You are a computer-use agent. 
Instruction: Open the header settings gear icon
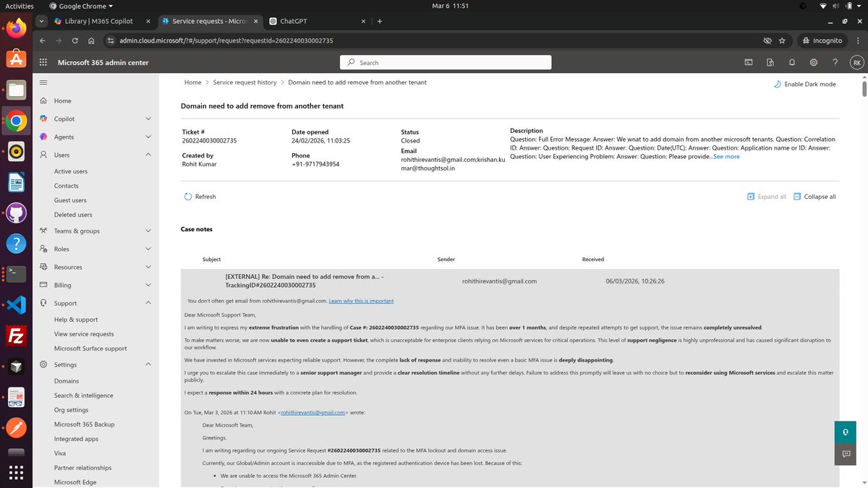click(814, 62)
